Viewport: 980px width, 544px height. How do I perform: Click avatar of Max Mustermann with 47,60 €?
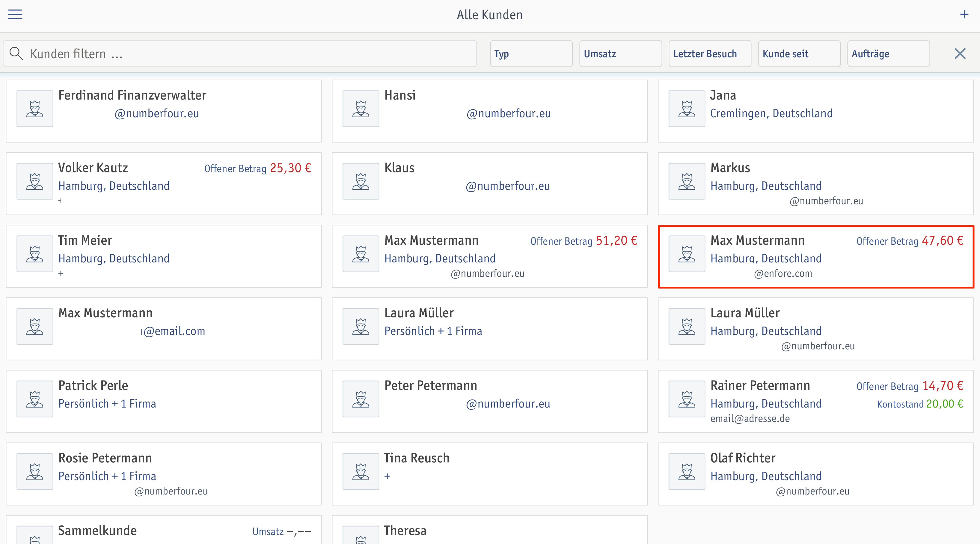click(687, 253)
